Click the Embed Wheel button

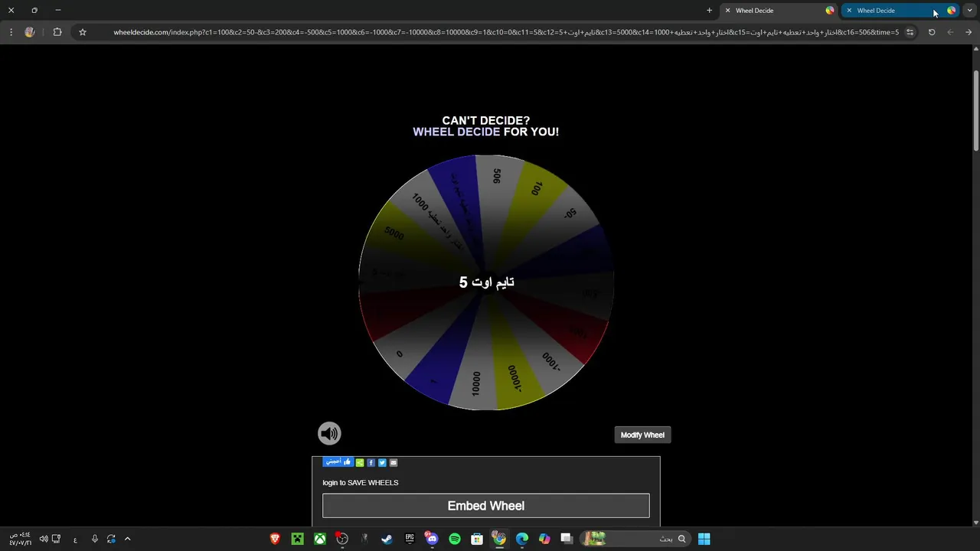(486, 506)
